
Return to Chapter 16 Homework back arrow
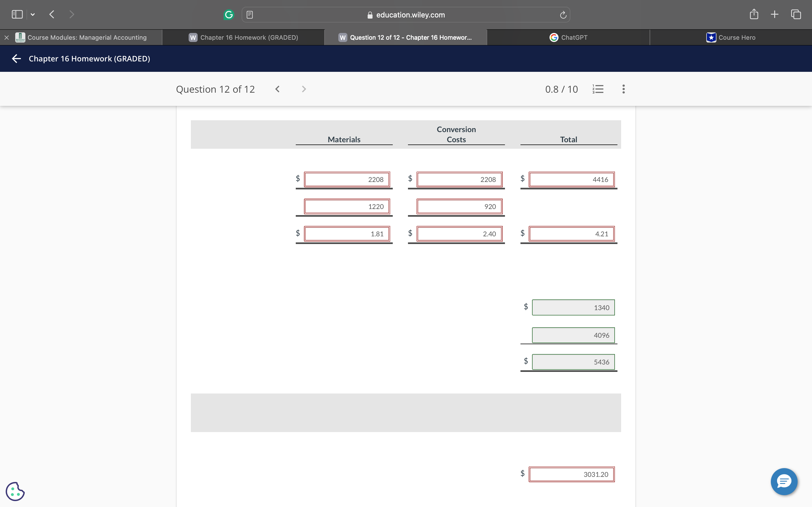[x=16, y=59]
